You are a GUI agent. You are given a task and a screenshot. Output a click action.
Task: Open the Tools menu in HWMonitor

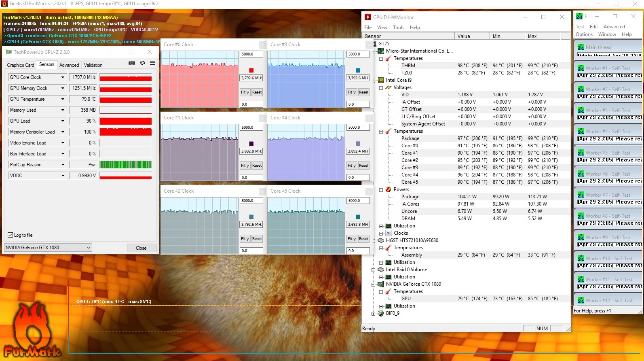399,28
